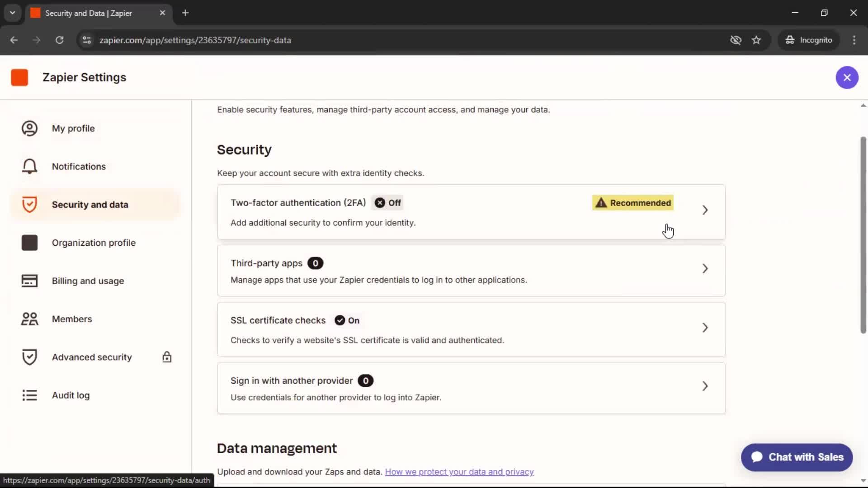Close Zapier Settings with the purple X
Image resolution: width=868 pixels, height=488 pixels.
847,77
